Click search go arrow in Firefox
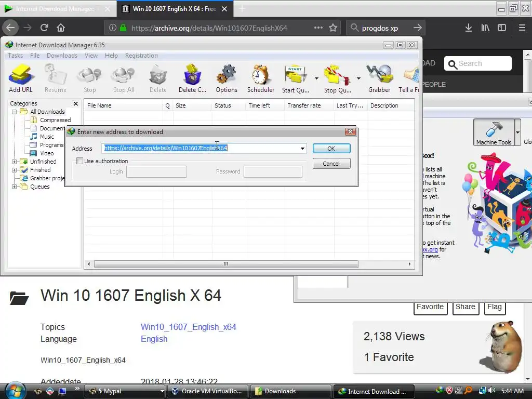The height and width of the screenshot is (399, 532). coord(418,28)
